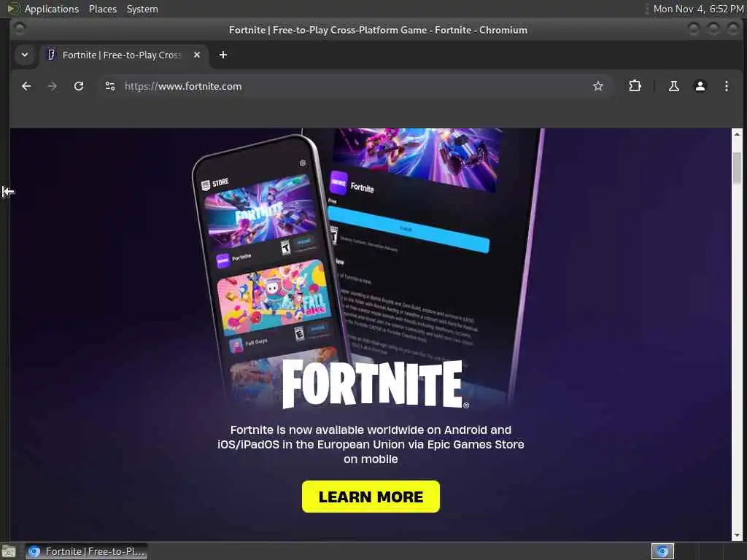
Task: Click scrollbar down arrow
Action: pos(737,535)
